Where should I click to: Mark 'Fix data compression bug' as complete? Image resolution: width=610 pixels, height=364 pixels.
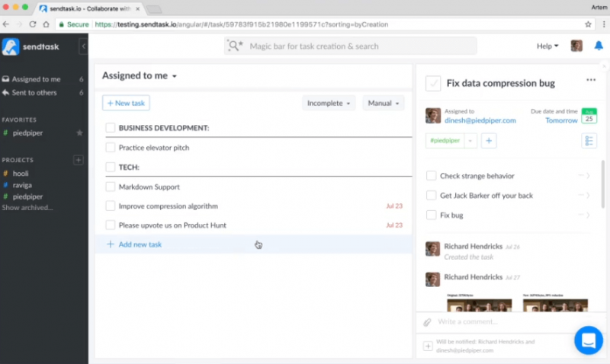[x=433, y=83]
